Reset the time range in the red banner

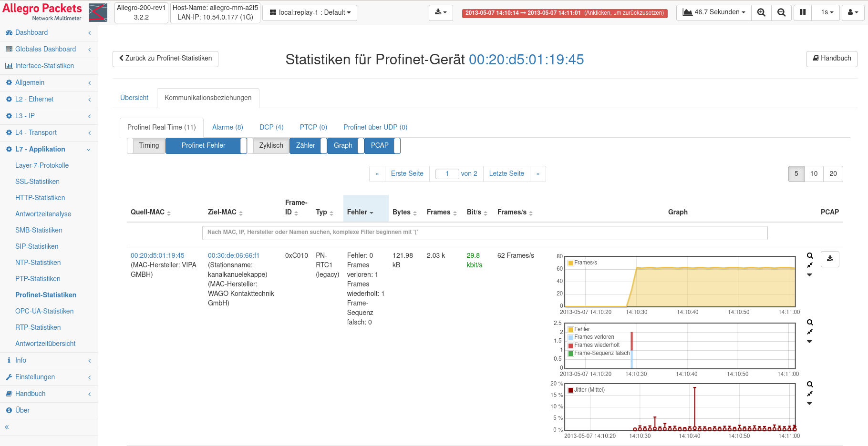tap(565, 13)
